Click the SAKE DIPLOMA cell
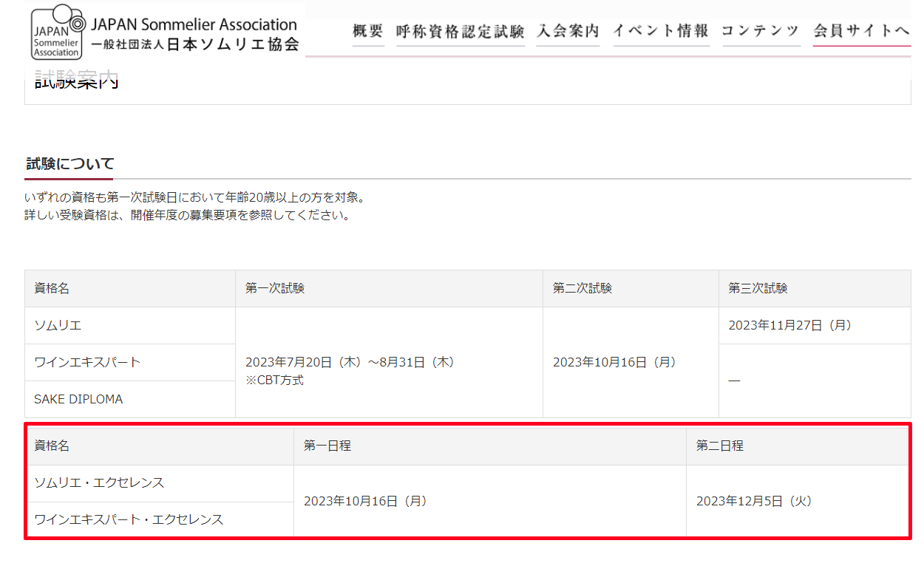Viewport: 924px width, 580px height. click(130, 399)
